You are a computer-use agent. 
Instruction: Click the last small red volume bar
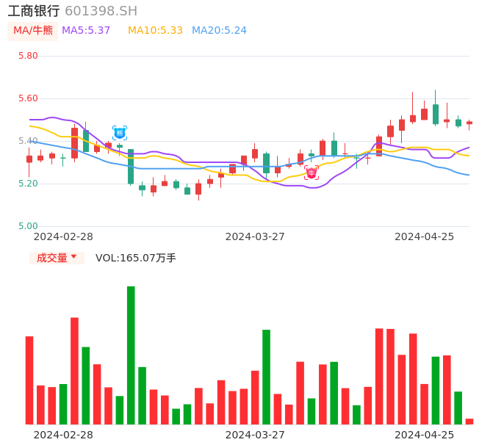469,422
